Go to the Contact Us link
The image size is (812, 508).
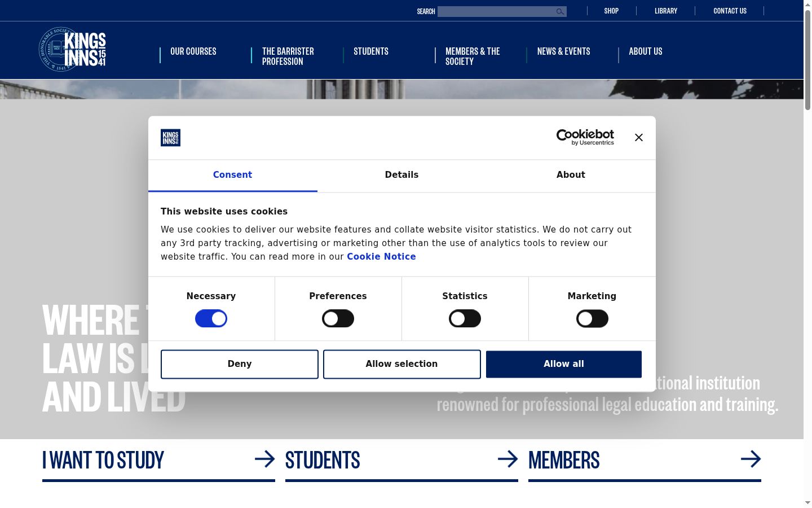(x=730, y=11)
